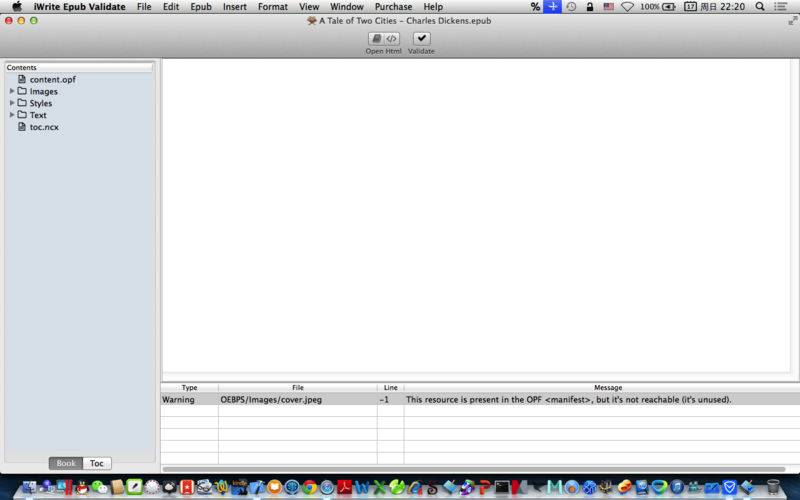Switch to the Toc tab
The image size is (800, 500).
coord(96,463)
